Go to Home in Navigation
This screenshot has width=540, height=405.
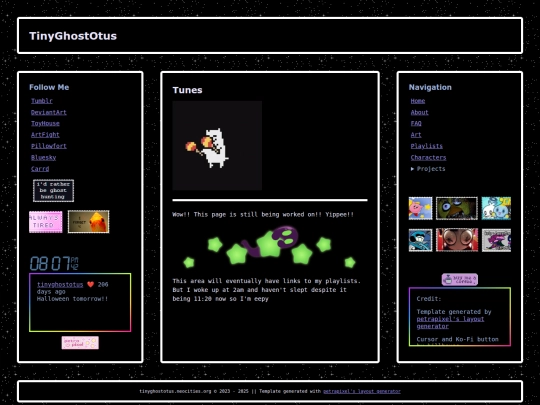(418, 101)
